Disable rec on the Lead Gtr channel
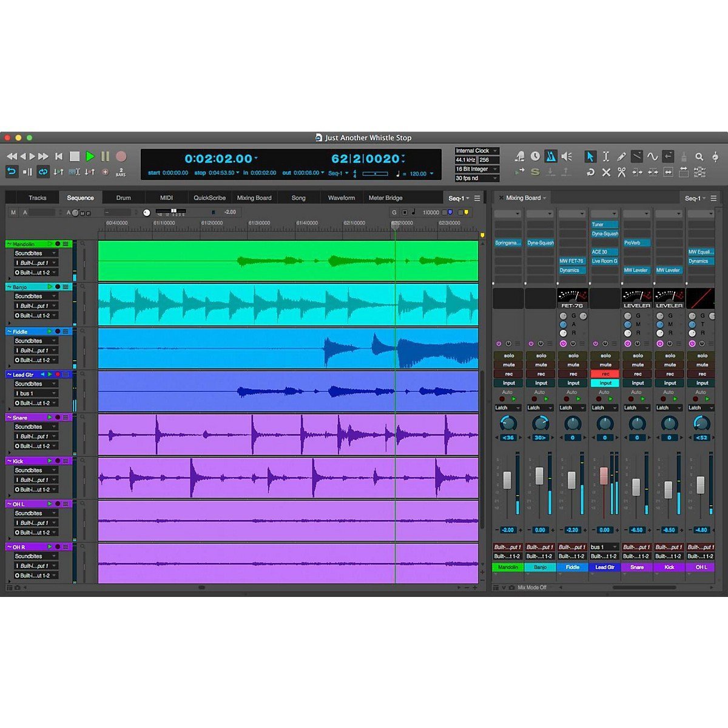 click(605, 374)
